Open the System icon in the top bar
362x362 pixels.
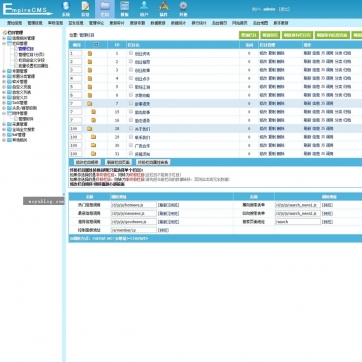(66, 9)
